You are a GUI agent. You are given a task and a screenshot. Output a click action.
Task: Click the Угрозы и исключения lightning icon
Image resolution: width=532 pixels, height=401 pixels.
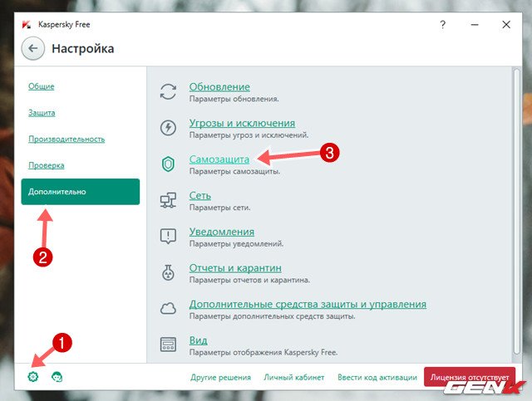[168, 128]
